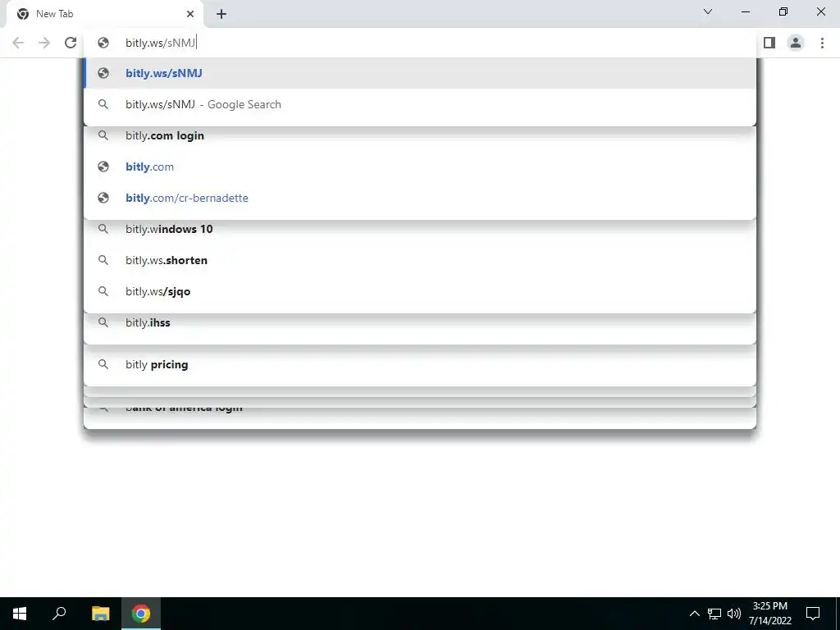Select the bitly.ws.shorten suggestion

[420, 260]
